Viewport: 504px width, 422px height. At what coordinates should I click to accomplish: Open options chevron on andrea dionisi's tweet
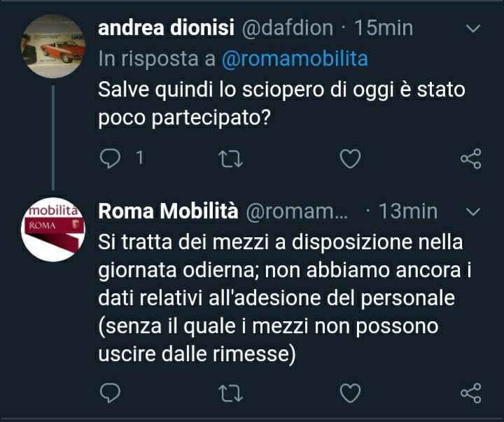point(473,29)
